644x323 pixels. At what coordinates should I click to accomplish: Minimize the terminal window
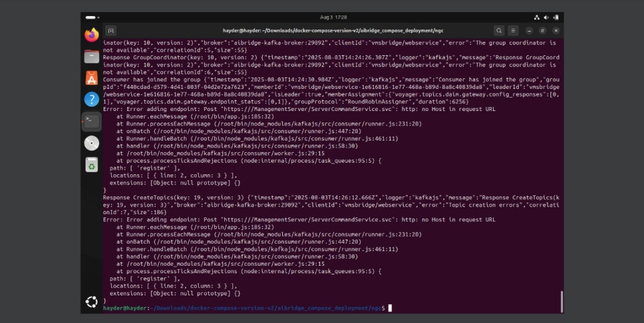point(529,30)
